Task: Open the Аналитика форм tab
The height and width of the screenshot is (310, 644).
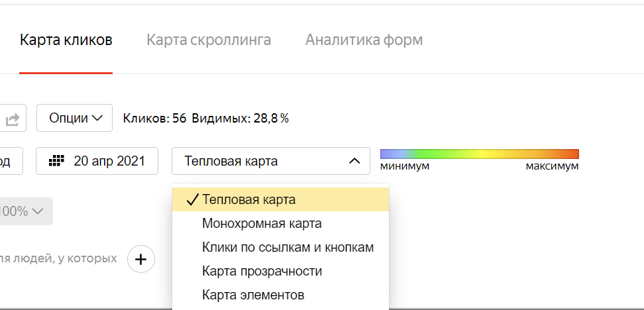Action: (x=364, y=40)
